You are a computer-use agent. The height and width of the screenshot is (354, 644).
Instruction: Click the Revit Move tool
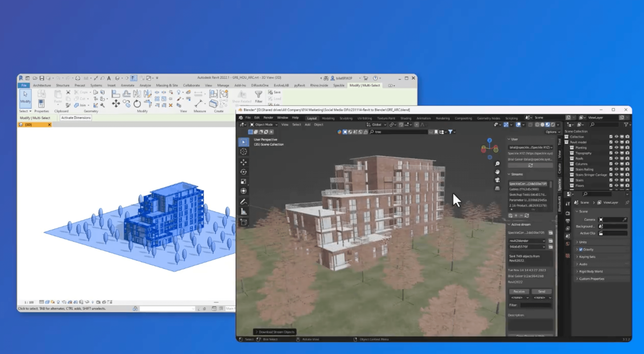[x=116, y=103]
